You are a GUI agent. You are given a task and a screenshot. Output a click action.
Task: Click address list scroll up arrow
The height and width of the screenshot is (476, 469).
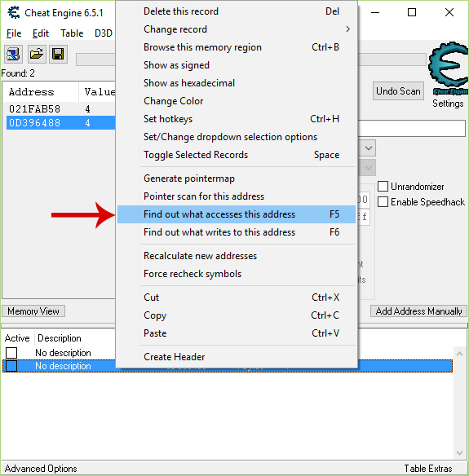[x=459, y=354]
